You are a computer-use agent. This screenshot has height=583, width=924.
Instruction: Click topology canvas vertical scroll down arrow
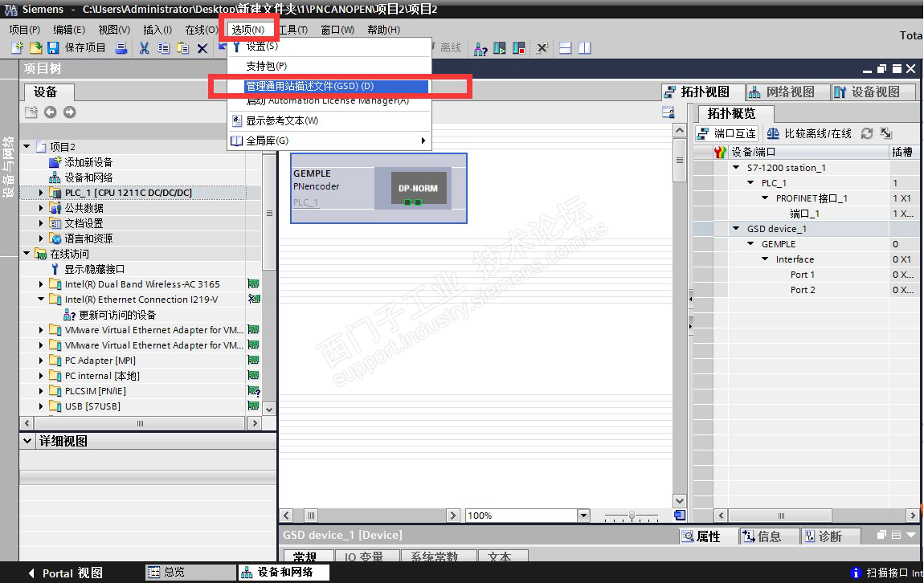(x=680, y=501)
